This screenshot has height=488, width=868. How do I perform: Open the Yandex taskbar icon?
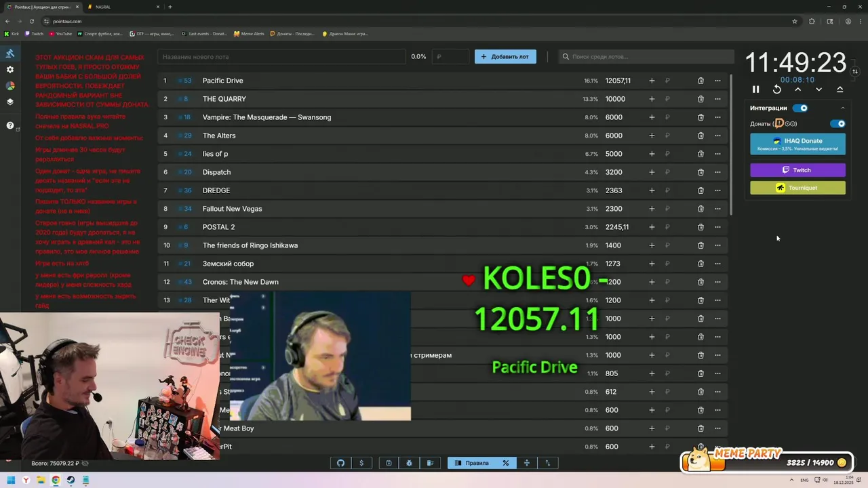point(26,480)
